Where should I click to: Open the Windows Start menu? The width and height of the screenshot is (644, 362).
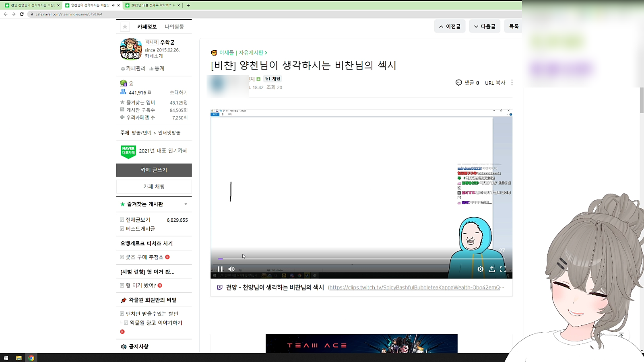pos(6,358)
